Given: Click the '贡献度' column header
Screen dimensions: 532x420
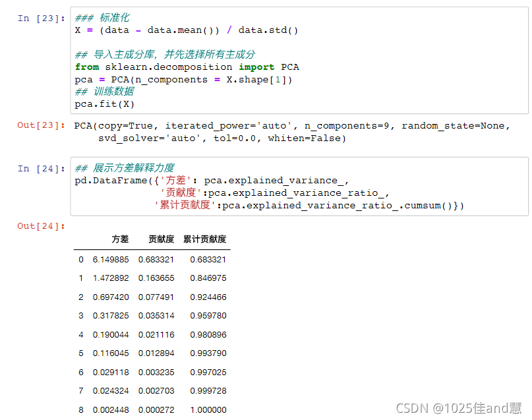Looking at the screenshot, I should click(x=161, y=239).
